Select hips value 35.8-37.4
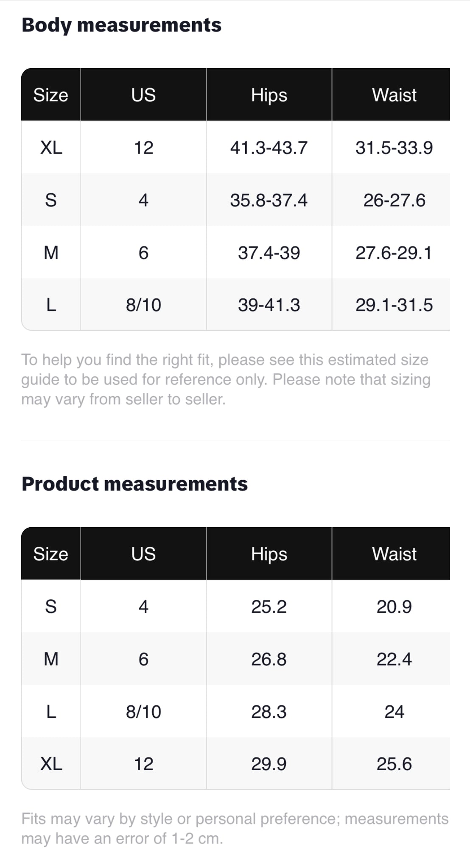The height and width of the screenshot is (868, 470). click(269, 200)
